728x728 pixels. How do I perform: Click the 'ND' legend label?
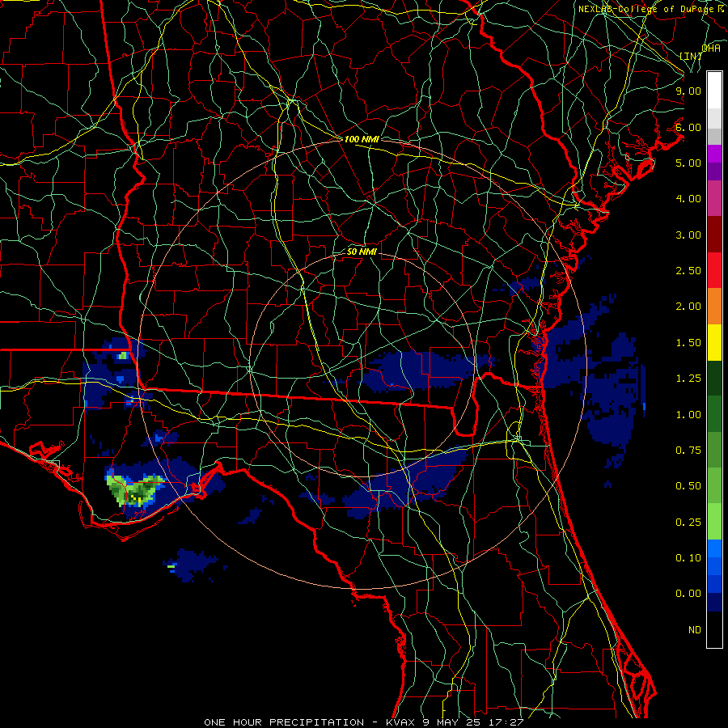[695, 630]
